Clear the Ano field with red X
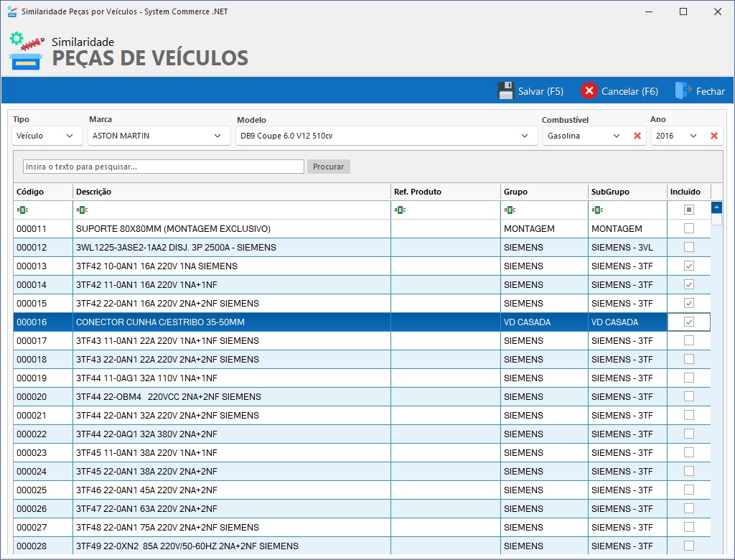The width and height of the screenshot is (735, 560). click(x=714, y=136)
